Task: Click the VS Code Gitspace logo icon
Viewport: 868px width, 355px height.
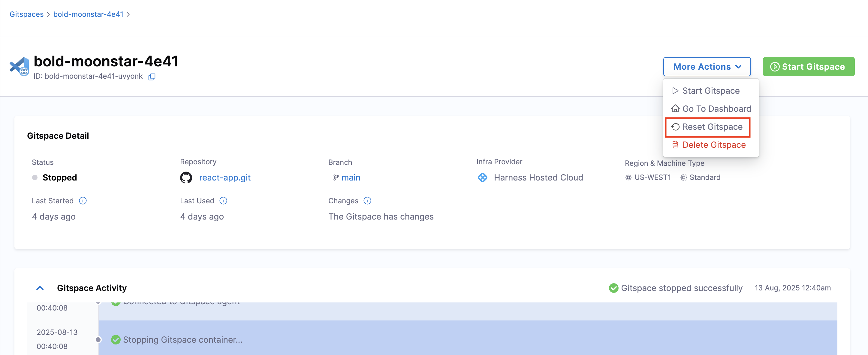Action: 20,67
